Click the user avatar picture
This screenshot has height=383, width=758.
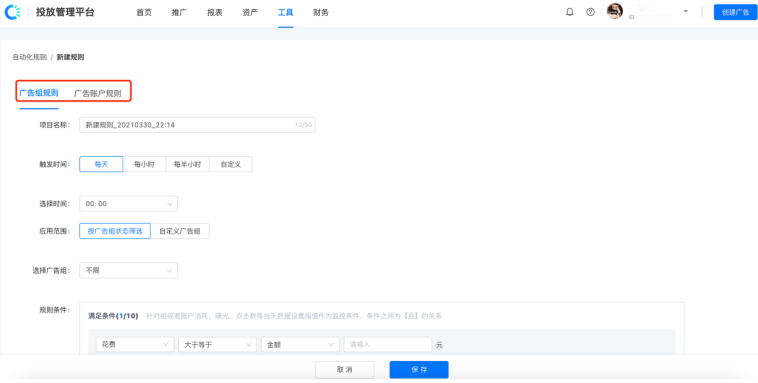click(614, 12)
